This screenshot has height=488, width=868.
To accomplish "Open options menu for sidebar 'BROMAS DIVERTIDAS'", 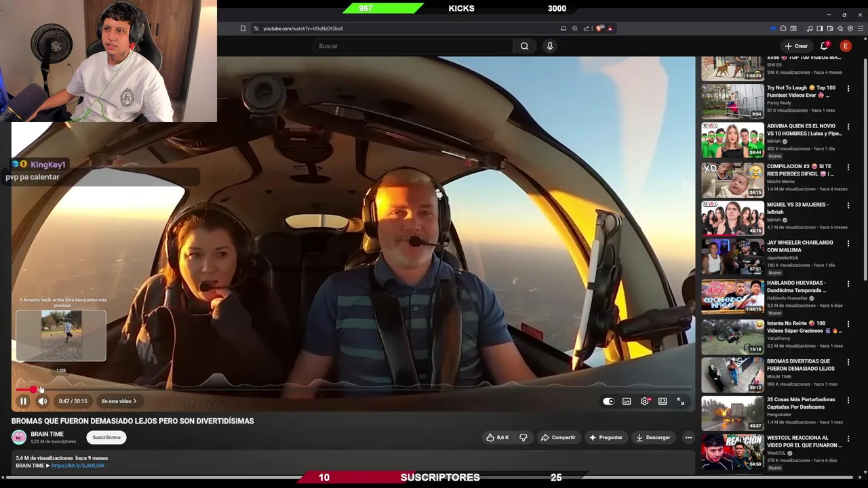I will click(x=848, y=363).
